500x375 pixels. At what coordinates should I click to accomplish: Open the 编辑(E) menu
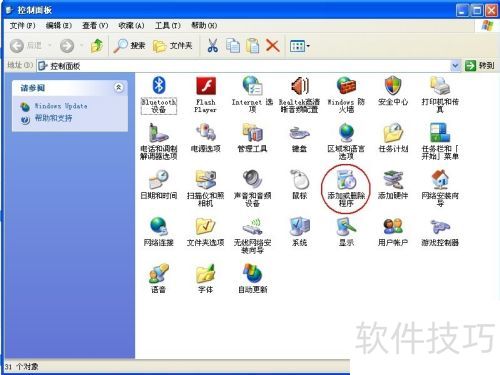pyautogui.click(x=59, y=25)
